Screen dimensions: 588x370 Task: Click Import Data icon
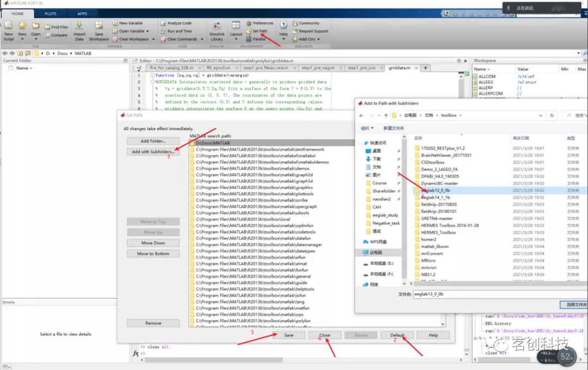[79, 25]
